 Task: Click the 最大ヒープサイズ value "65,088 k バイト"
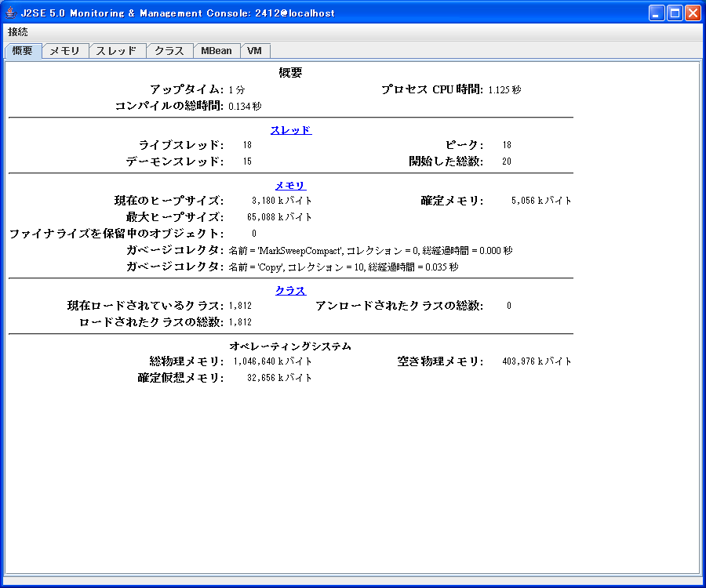[279, 217]
